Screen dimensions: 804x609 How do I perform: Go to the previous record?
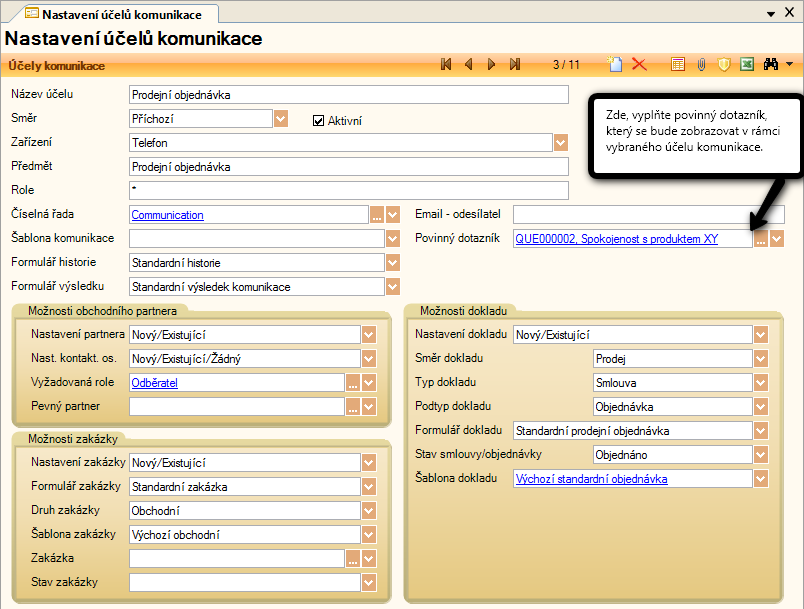click(468, 65)
